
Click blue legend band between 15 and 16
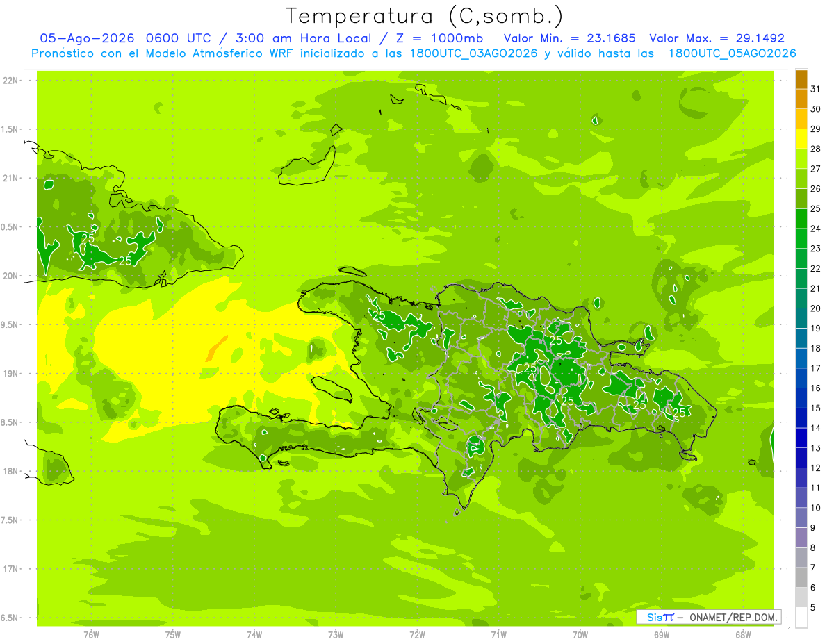(801, 398)
